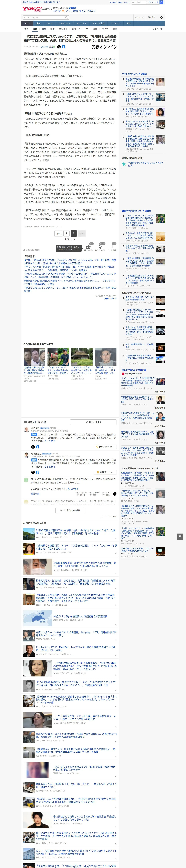Open the 購入履歴 link

(152, 18)
